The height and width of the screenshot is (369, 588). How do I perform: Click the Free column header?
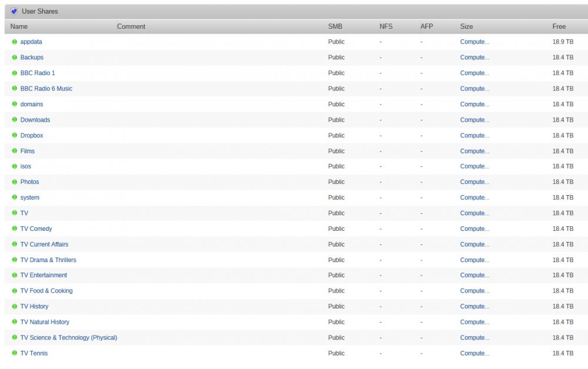pyautogui.click(x=559, y=26)
